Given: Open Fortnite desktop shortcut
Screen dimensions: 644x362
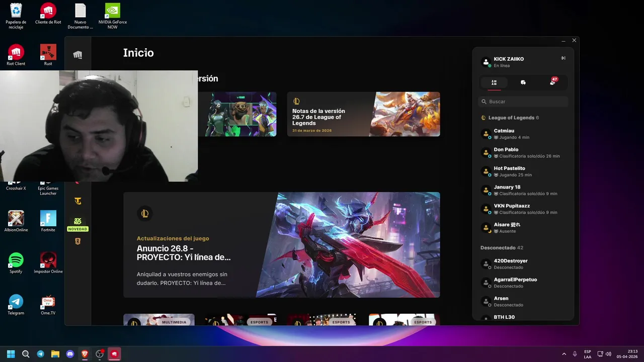Looking at the screenshot, I should point(48,221).
